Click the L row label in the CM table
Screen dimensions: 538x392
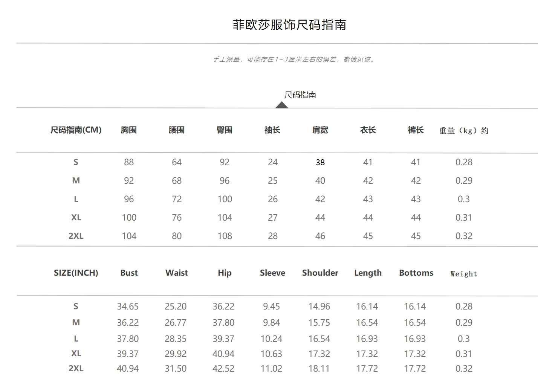coord(76,199)
